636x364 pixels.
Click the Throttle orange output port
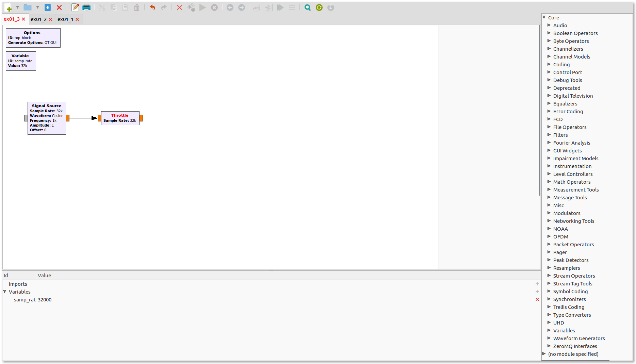click(x=141, y=118)
